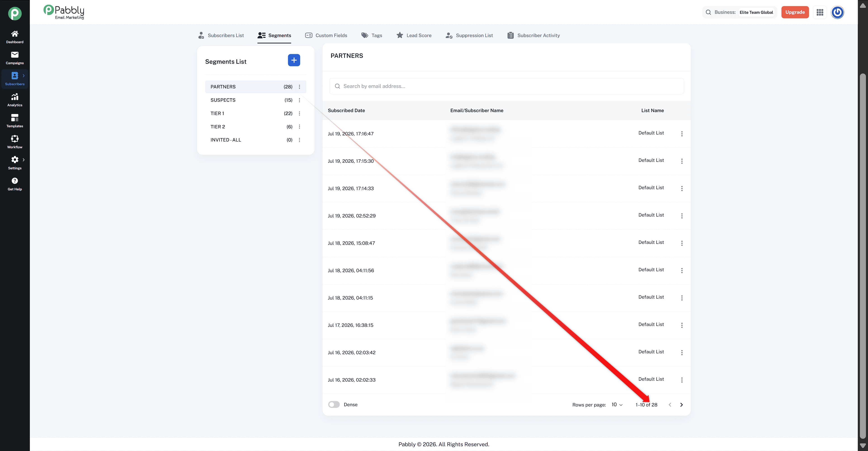Viewport: 868px width, 451px height.
Task: Open PARTNERS segment options menu
Action: click(299, 87)
